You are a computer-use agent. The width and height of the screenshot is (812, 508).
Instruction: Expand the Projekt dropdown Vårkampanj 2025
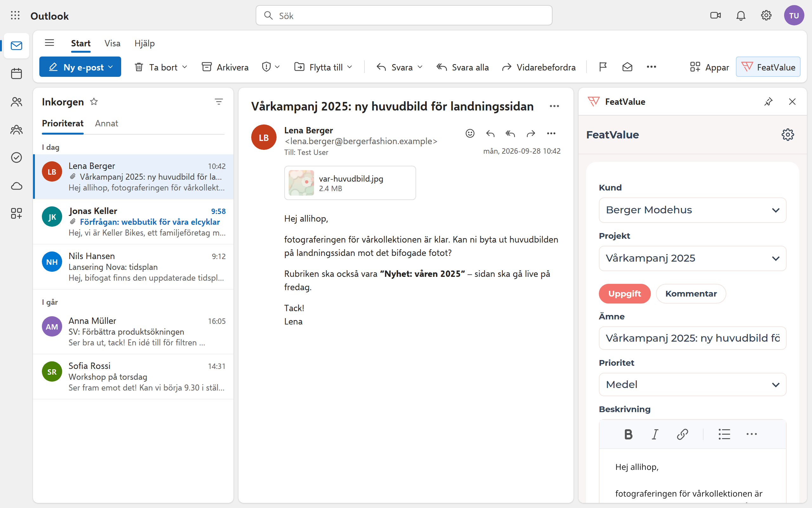(692, 258)
